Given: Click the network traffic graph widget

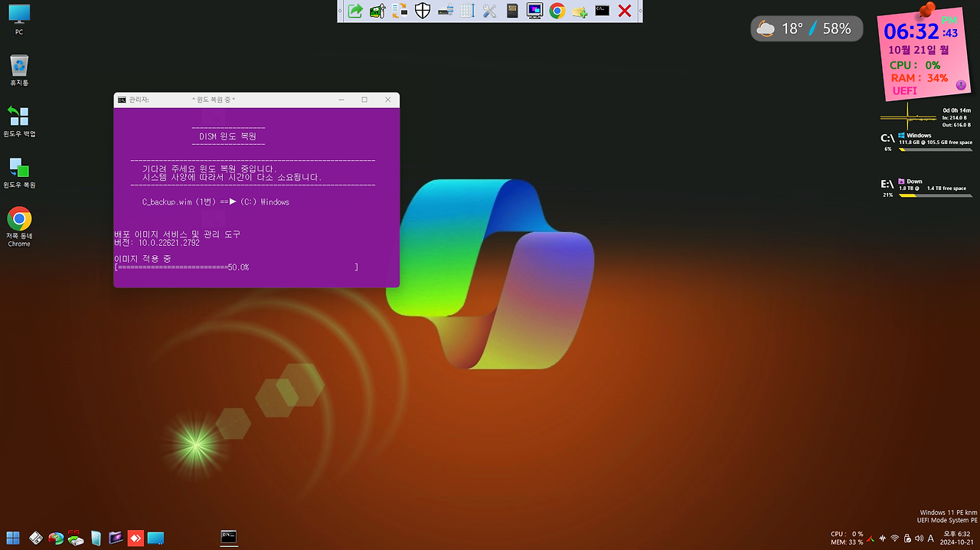Looking at the screenshot, I should [909, 119].
